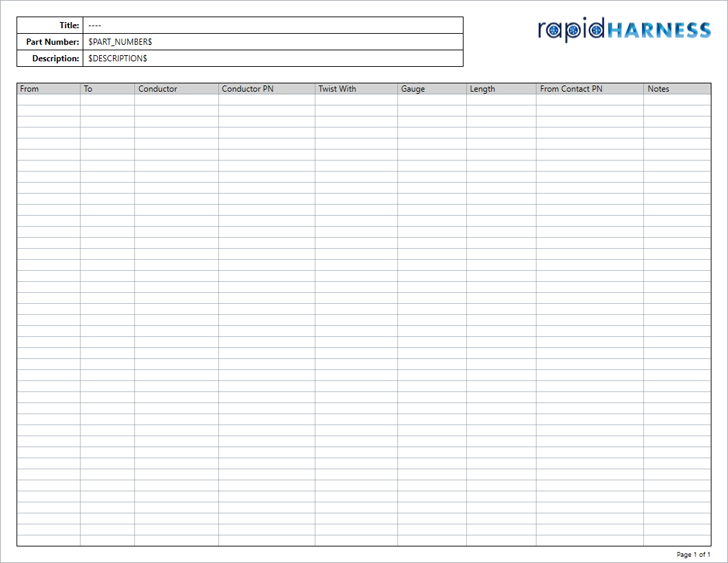Select the Conductor PN column header

267,89
